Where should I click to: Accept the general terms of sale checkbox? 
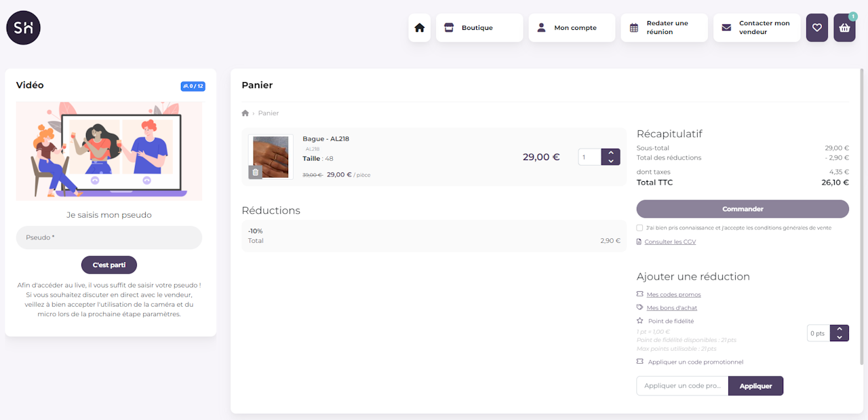point(640,228)
